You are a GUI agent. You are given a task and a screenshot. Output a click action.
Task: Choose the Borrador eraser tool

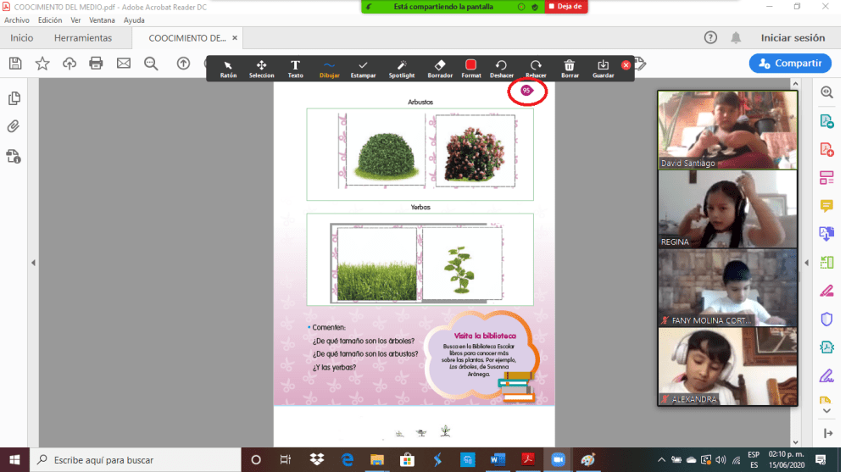pos(439,69)
